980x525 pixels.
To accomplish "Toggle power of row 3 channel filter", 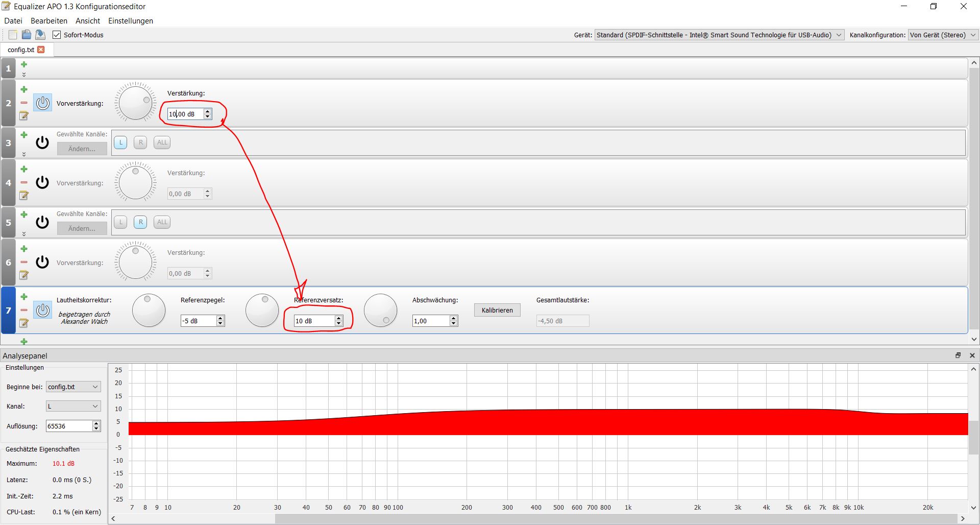I will pos(42,142).
